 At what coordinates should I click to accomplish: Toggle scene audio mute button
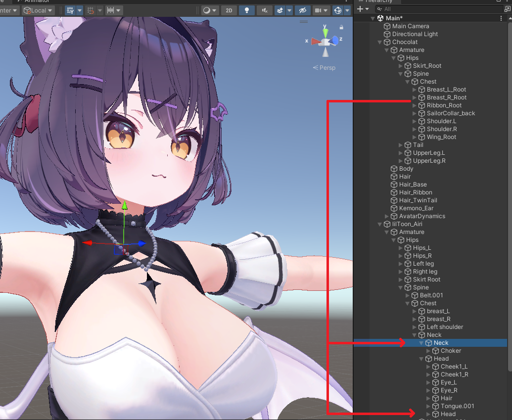265,10
